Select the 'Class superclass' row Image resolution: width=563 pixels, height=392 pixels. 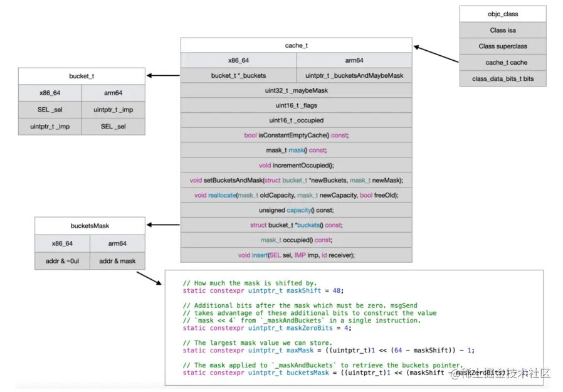click(x=503, y=46)
